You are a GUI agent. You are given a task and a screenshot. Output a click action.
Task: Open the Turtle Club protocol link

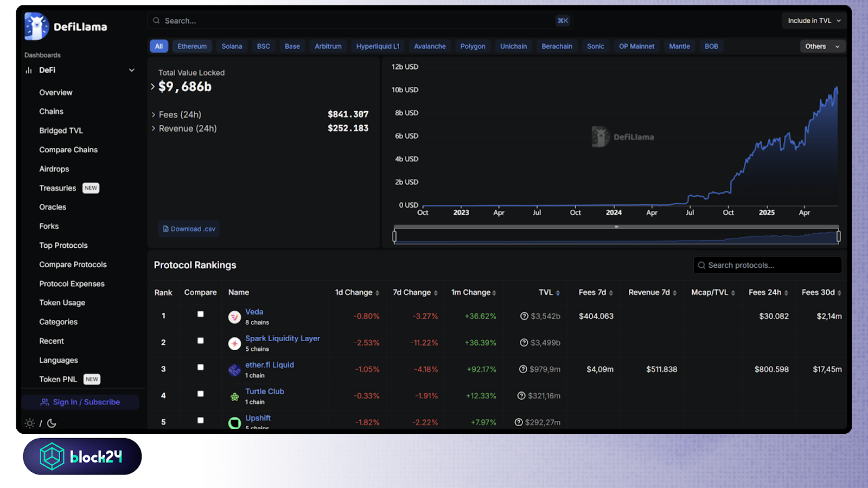coord(265,391)
